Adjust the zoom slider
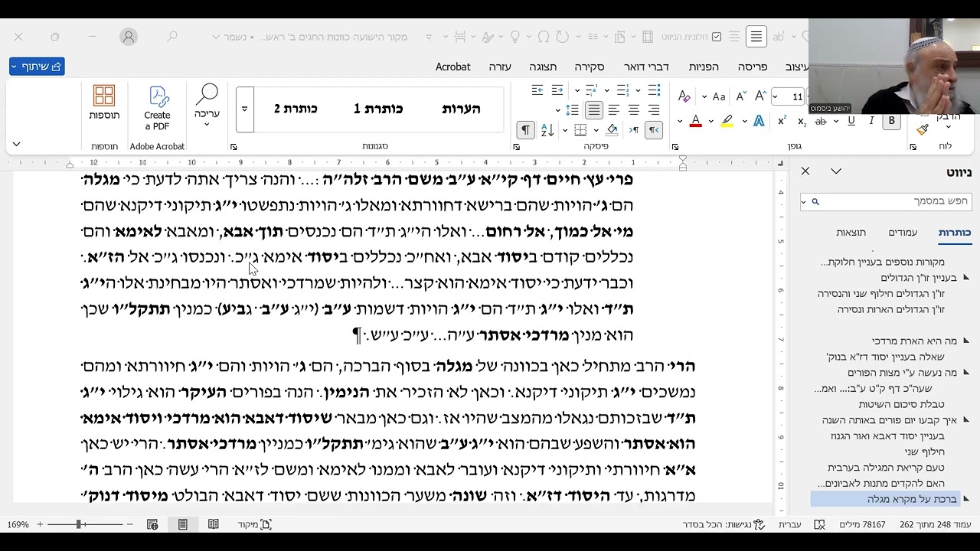The height and width of the screenshot is (551, 980). click(79, 524)
